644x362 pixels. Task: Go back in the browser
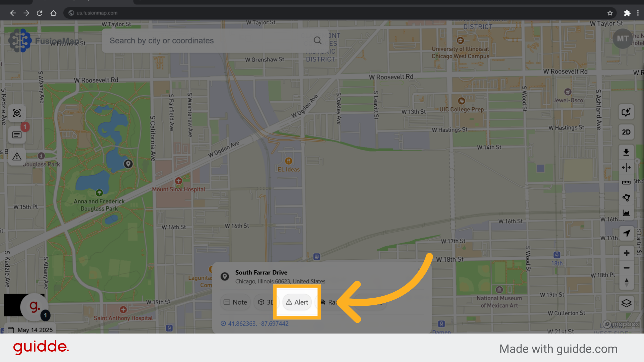(13, 13)
